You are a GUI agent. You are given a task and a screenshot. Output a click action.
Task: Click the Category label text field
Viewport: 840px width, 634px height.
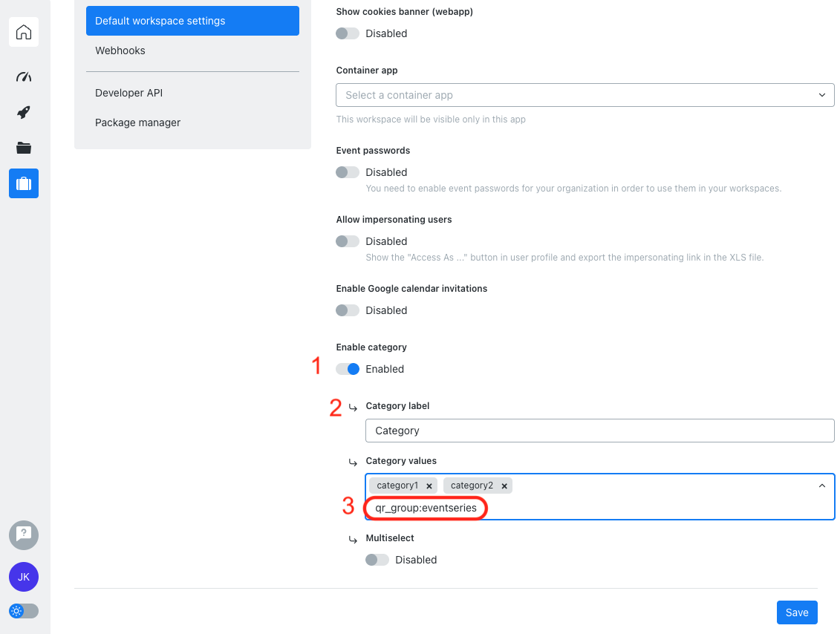tap(600, 431)
